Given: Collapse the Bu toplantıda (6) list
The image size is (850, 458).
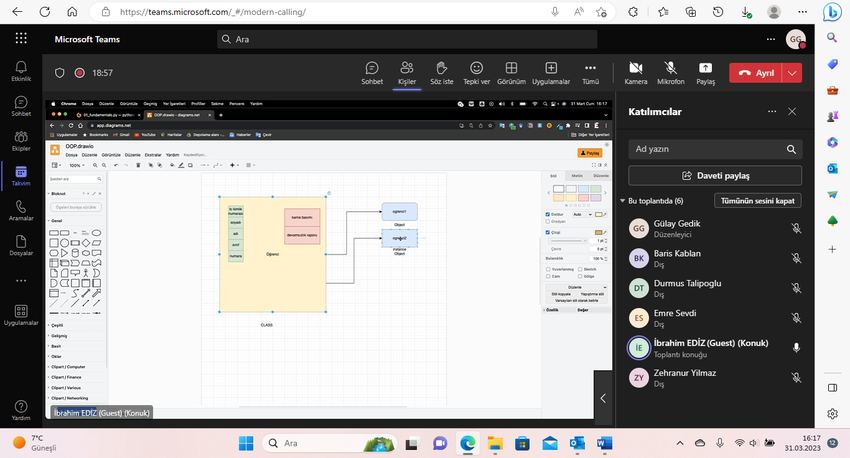Looking at the screenshot, I should [x=623, y=201].
